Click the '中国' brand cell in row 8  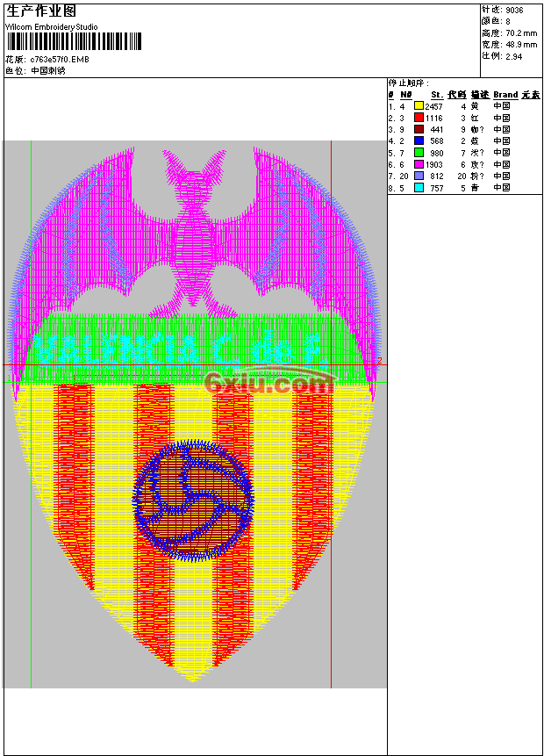pyautogui.click(x=502, y=188)
